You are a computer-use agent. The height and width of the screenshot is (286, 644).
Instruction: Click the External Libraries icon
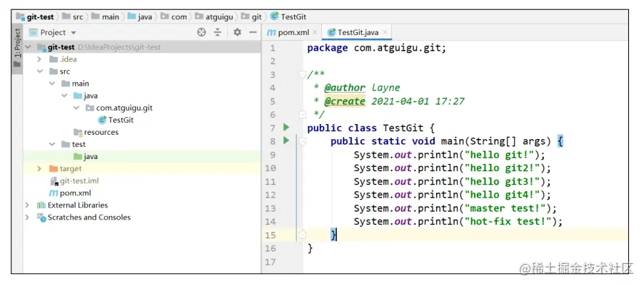pyautogui.click(x=41, y=205)
